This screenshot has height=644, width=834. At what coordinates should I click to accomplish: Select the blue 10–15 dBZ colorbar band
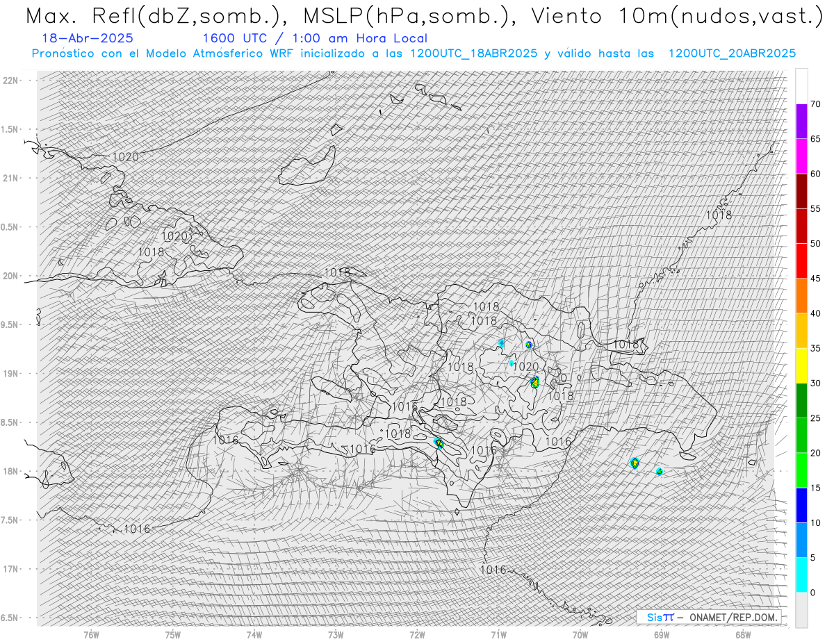(x=801, y=505)
